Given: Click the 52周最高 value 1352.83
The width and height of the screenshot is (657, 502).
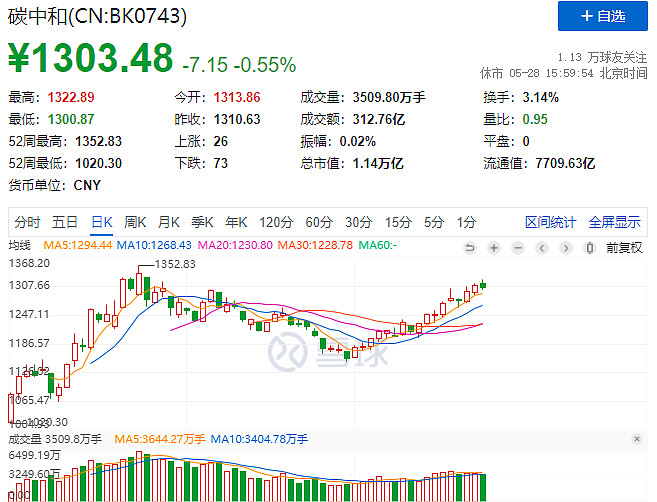Looking at the screenshot, I should (x=98, y=141).
